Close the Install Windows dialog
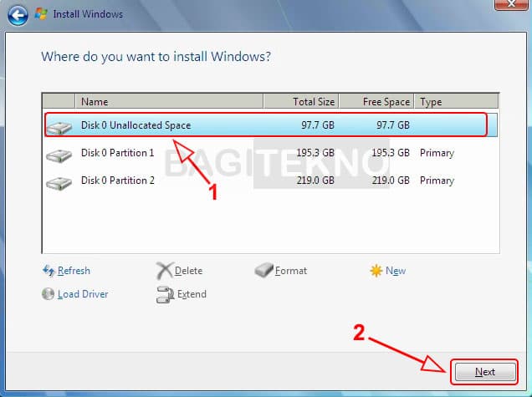 [511, 4]
